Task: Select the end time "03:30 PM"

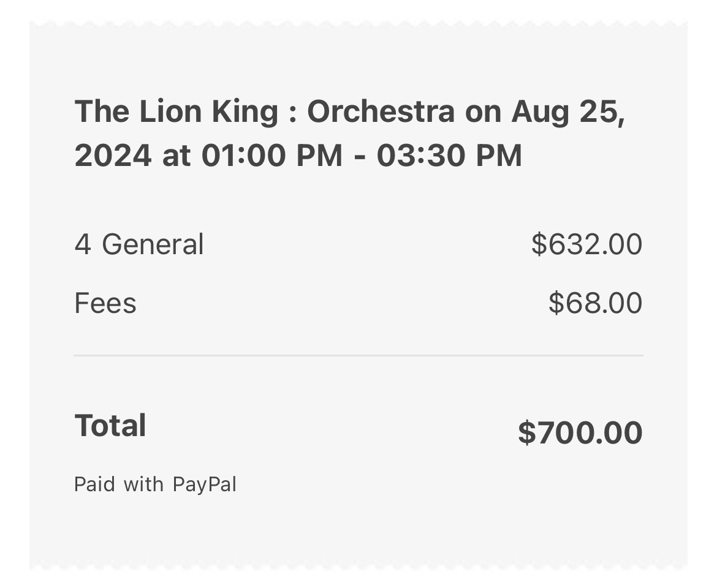Action: click(x=449, y=155)
